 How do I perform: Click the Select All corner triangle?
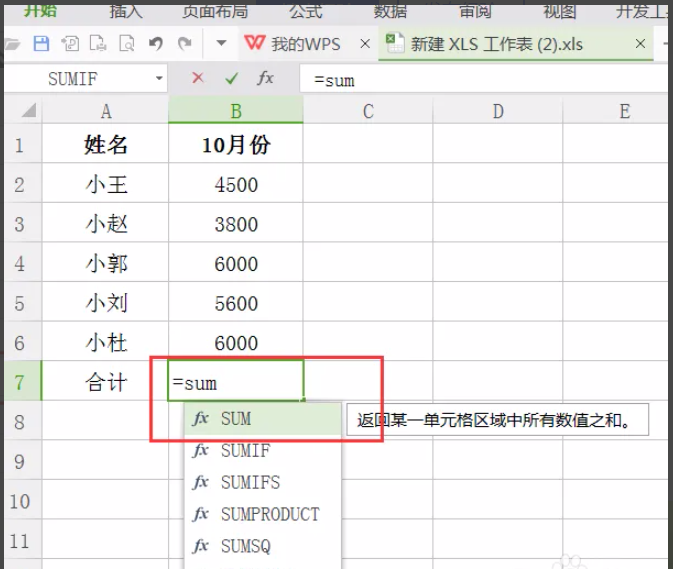29,111
